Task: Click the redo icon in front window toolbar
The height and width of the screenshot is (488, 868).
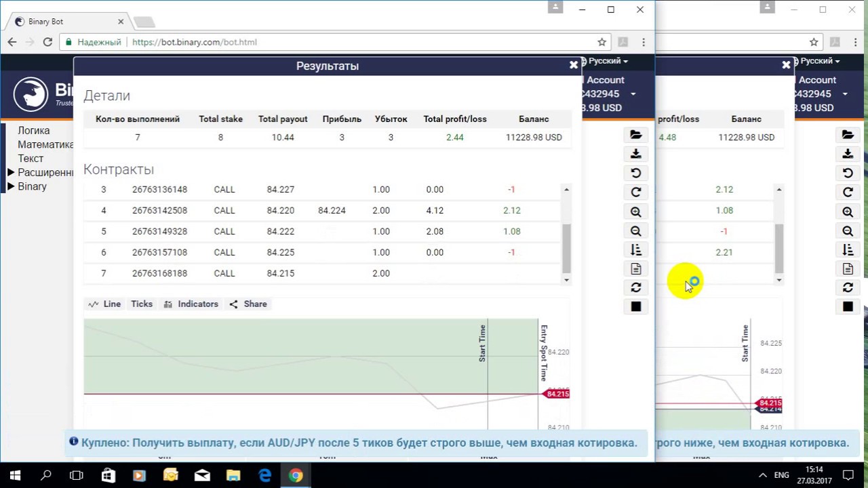Action: coord(636,192)
